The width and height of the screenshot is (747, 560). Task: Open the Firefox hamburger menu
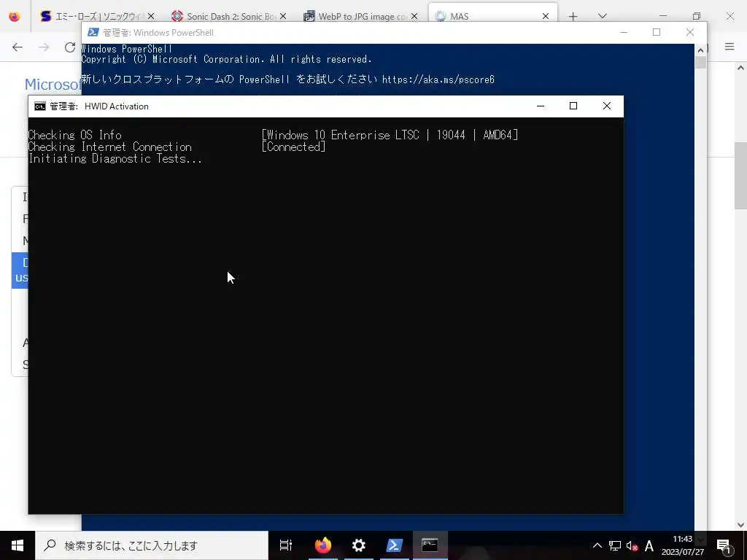(x=729, y=47)
